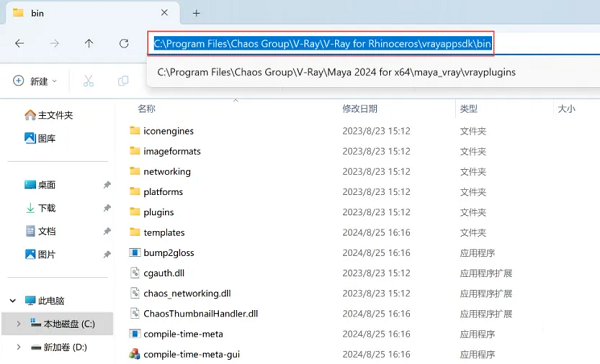Sort by 类型 column header
This screenshot has width=600, height=364.
coord(469,109)
